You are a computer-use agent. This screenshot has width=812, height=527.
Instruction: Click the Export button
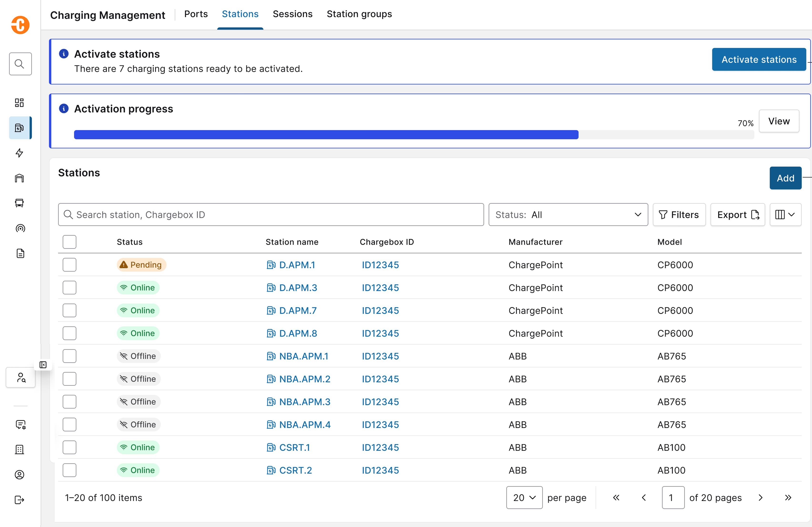[x=738, y=215]
